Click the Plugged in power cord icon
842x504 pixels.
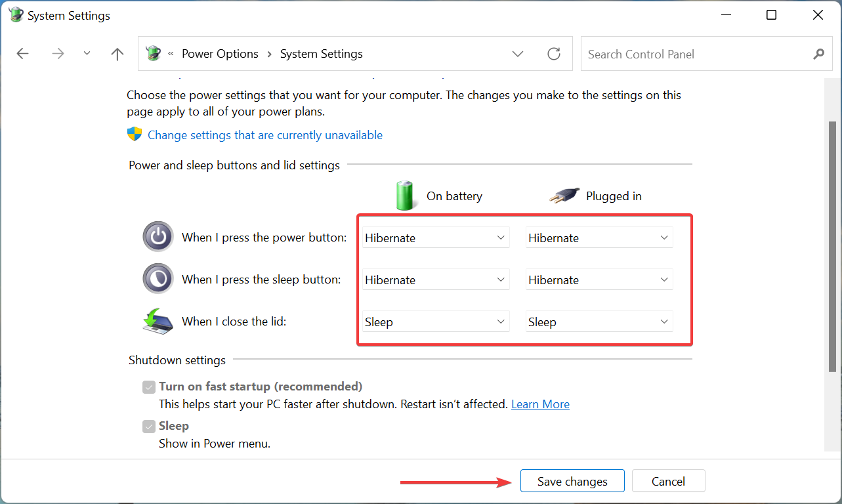click(x=564, y=196)
